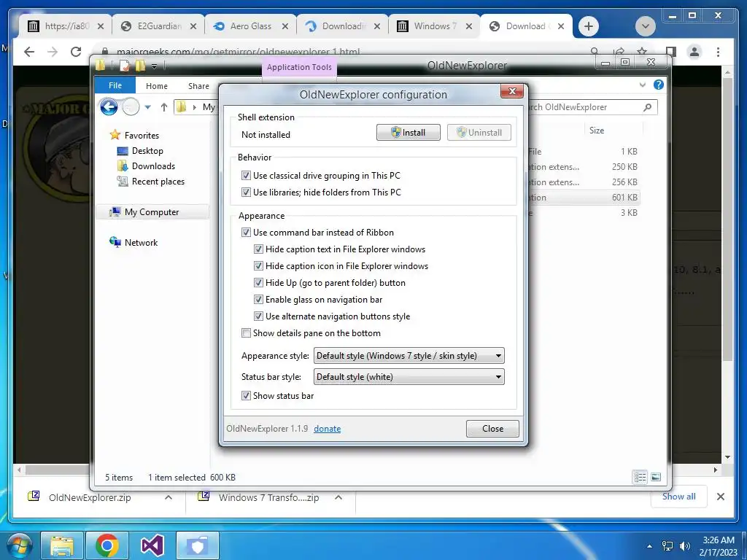Click the Explorer search magnifier icon
Screen dimensions: 747x560
(648, 107)
